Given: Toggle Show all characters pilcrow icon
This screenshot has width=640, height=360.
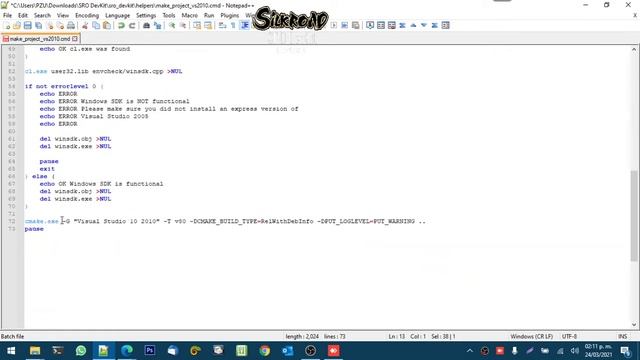Looking at the screenshot, I should tap(233, 26).
